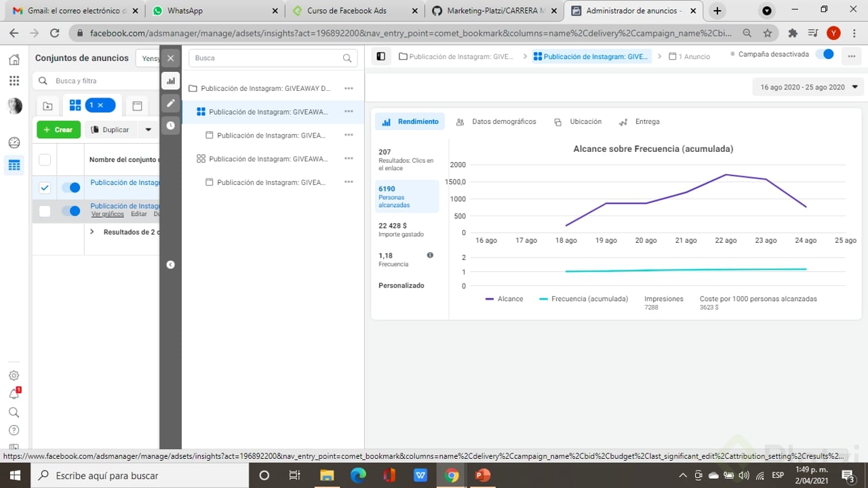Select Resultados: Clics en el enlace metric
The image size is (868, 488).
[406, 160]
